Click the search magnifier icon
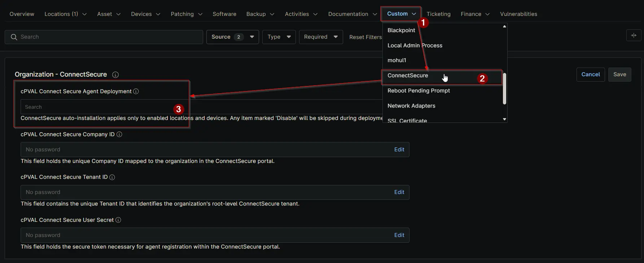This screenshot has width=644, height=263. [x=14, y=37]
